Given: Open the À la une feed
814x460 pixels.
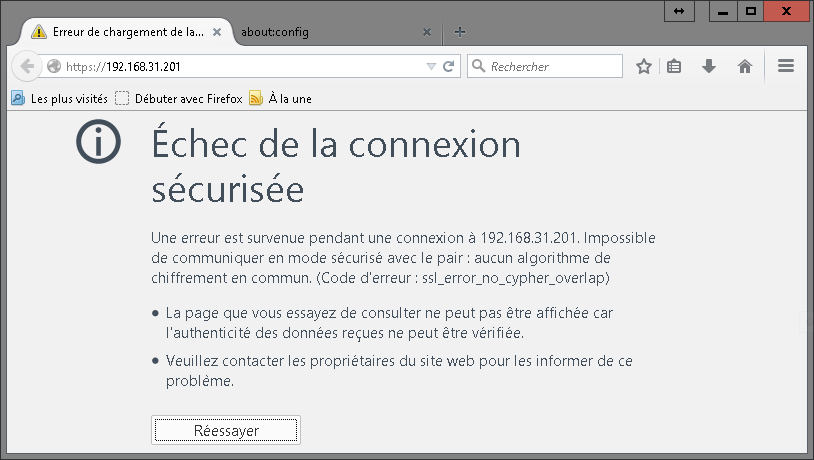Looking at the screenshot, I should 280,98.
